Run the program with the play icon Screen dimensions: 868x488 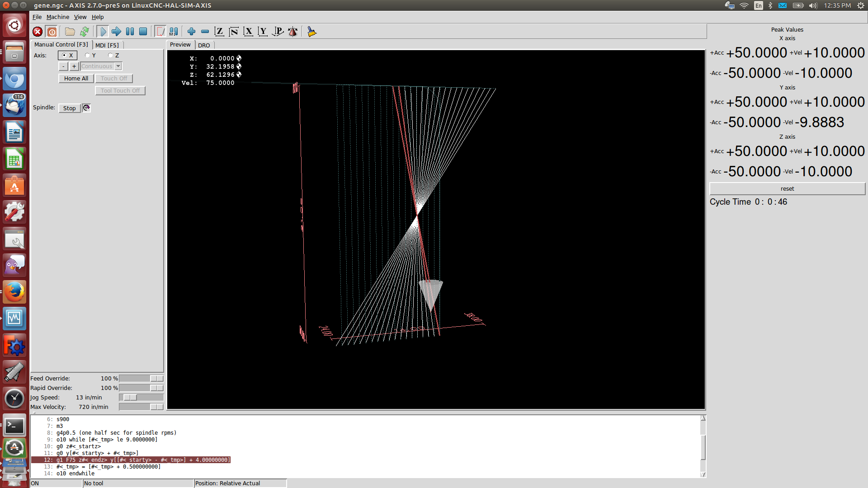point(103,32)
